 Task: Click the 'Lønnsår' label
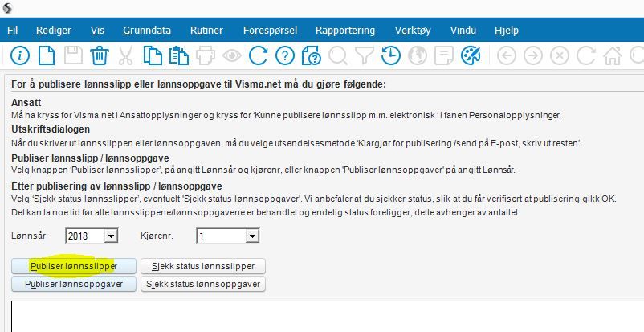coord(29,236)
